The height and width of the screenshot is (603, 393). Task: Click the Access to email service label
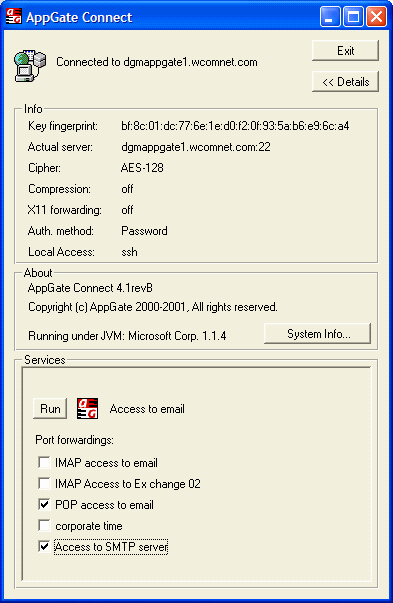[x=147, y=409]
